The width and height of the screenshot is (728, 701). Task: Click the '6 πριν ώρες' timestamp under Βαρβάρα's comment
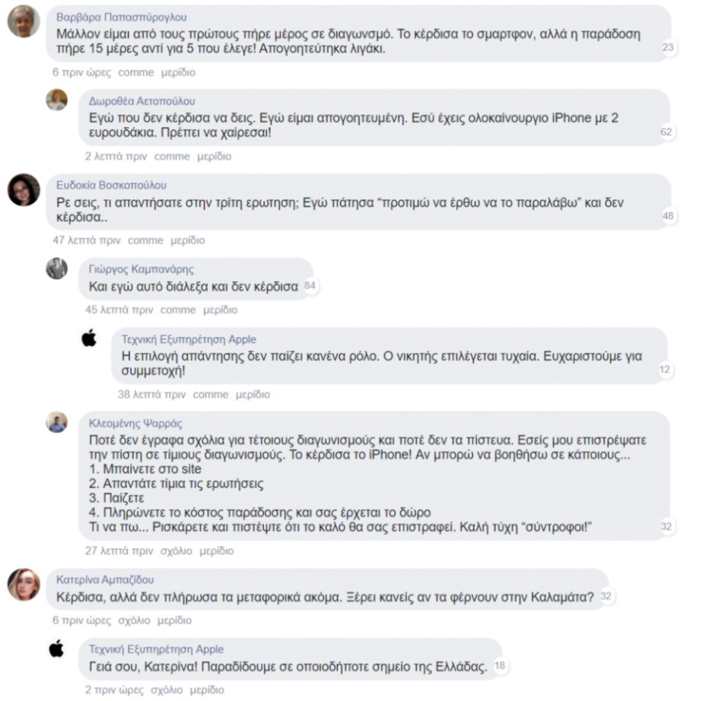pyautogui.click(x=81, y=72)
